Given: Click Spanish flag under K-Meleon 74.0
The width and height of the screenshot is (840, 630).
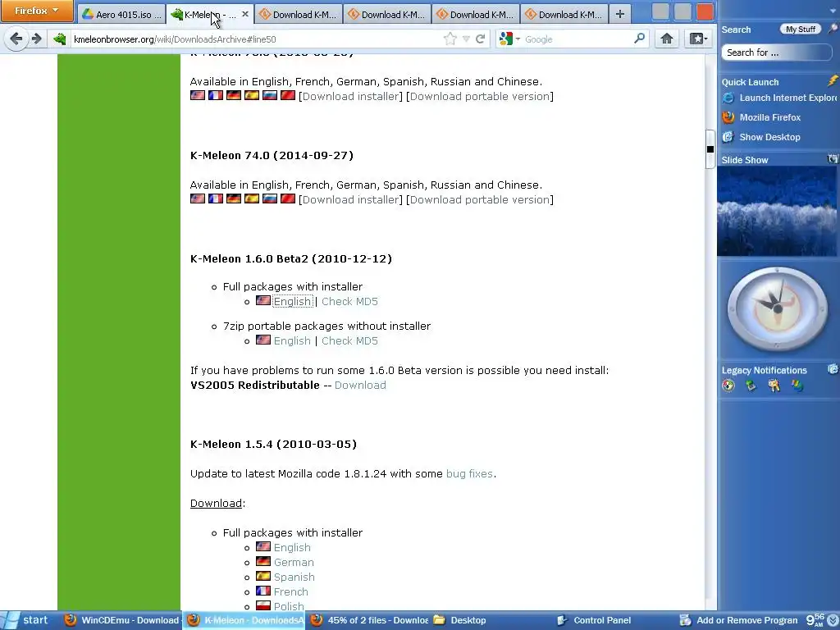Looking at the screenshot, I should coord(252,199).
